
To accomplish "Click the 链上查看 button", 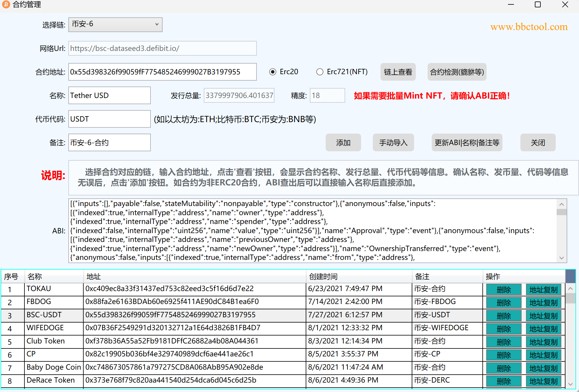I will pos(398,72).
